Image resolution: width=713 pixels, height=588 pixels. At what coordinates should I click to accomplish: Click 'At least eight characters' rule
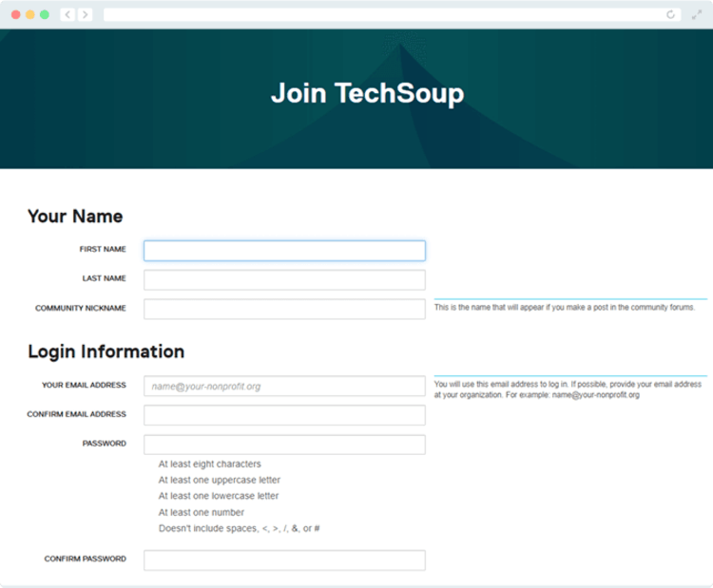pos(210,464)
